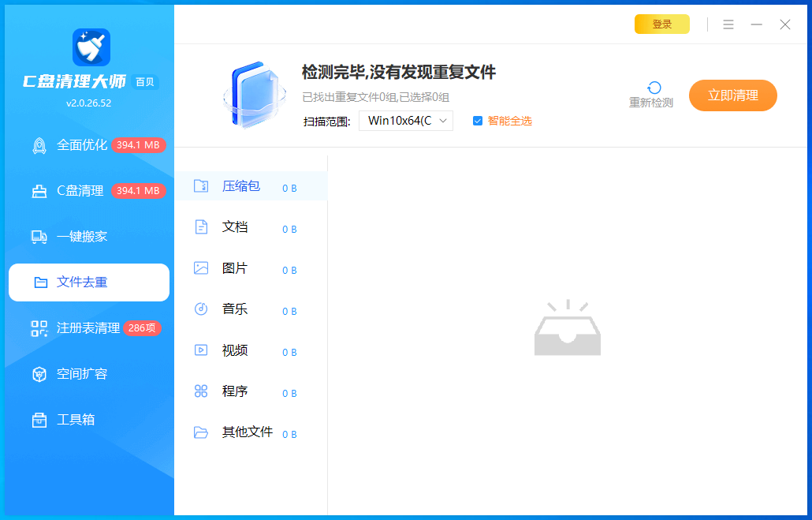Image resolution: width=812 pixels, height=520 pixels.
Task: Click the 0 B size beside 其他文件
Action: [x=289, y=435]
